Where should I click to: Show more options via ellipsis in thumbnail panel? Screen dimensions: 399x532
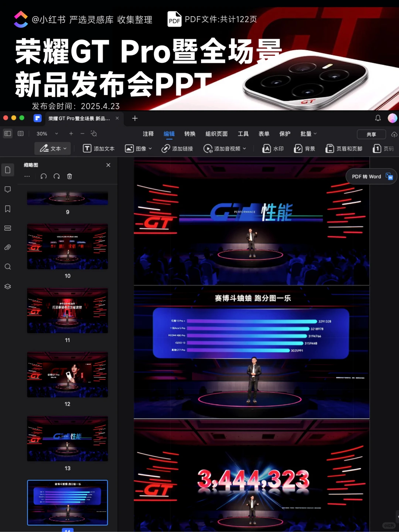27,176
